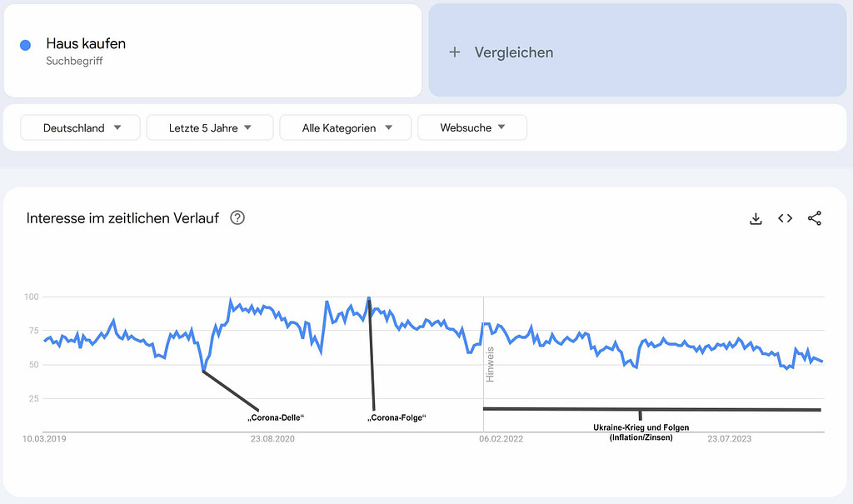Screen dimensions: 853x504
Task: Click the Corona-Delle annotation label
Action: click(276, 417)
